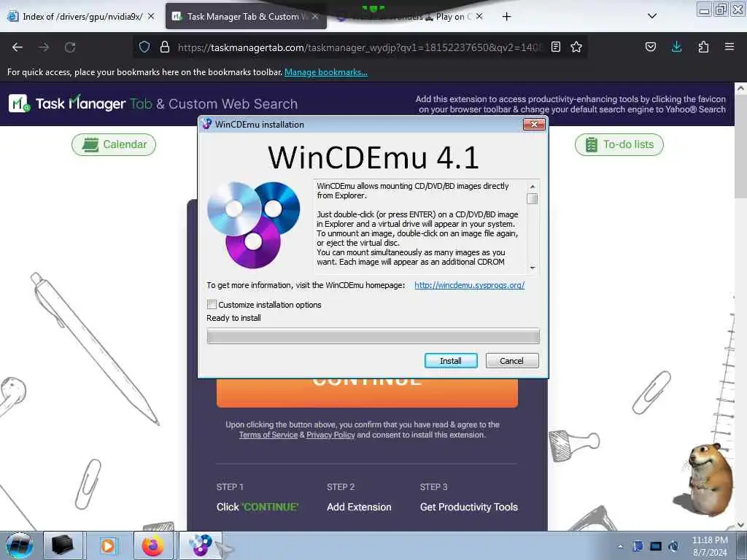Toggle reader view icon in address bar
The image size is (747, 560).
point(555,47)
